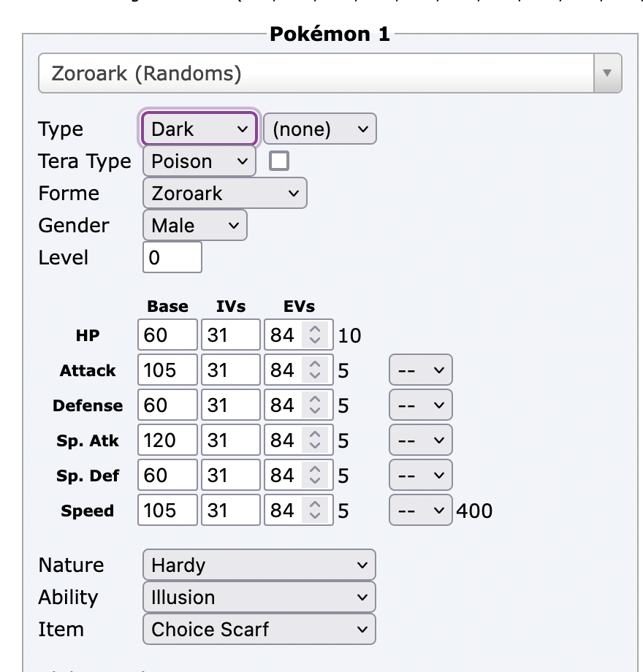Viewport: 643px width, 672px height.
Task: Open the Speed stat boost dropdown
Action: tap(421, 510)
